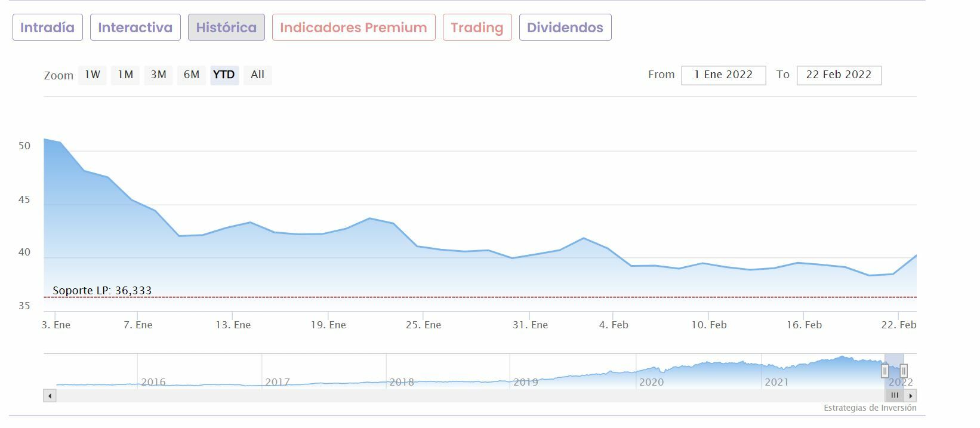Click the To date field
This screenshot has height=428, width=980.
click(839, 75)
